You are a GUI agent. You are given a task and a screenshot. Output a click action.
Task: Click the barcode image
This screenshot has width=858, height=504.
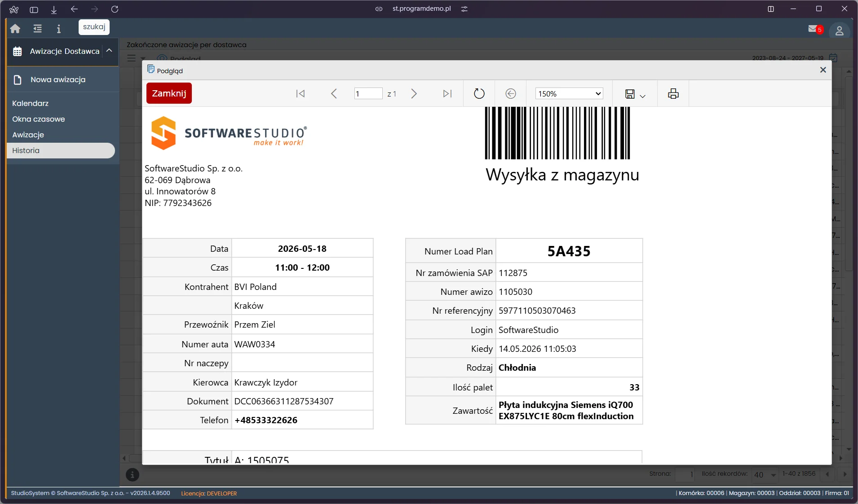point(557,133)
